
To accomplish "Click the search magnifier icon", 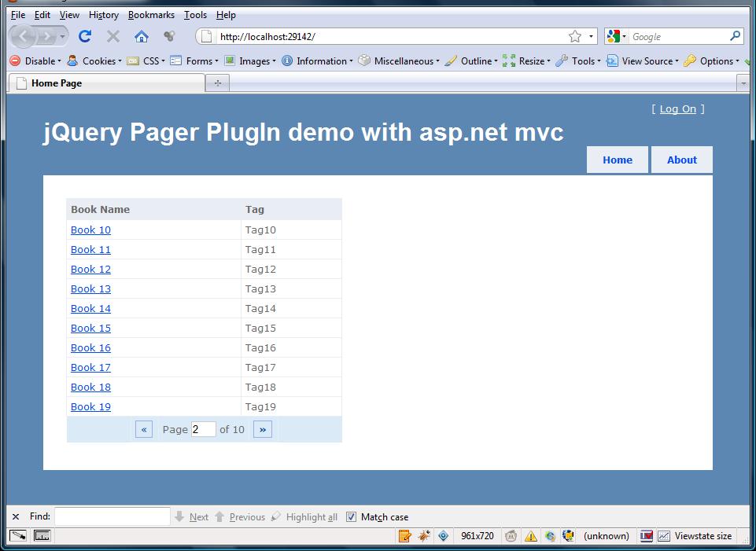I will [x=735, y=36].
